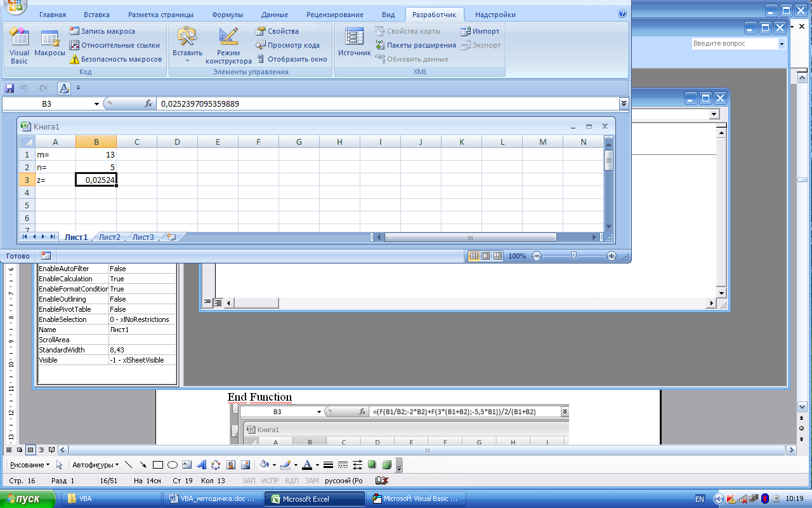This screenshot has height=508, width=812.
Task: Select cell A3 labeled z=
Action: tap(55, 180)
